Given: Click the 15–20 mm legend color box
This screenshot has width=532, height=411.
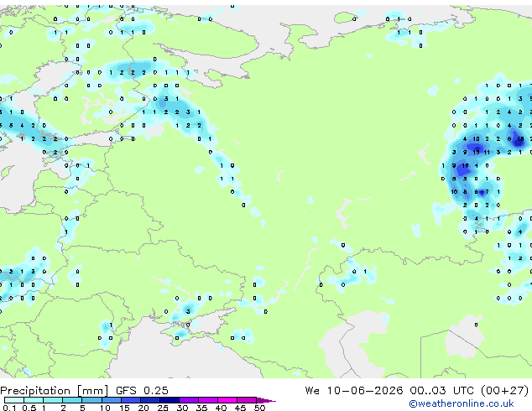Looking at the screenshot, I should pyautogui.click(x=131, y=400).
